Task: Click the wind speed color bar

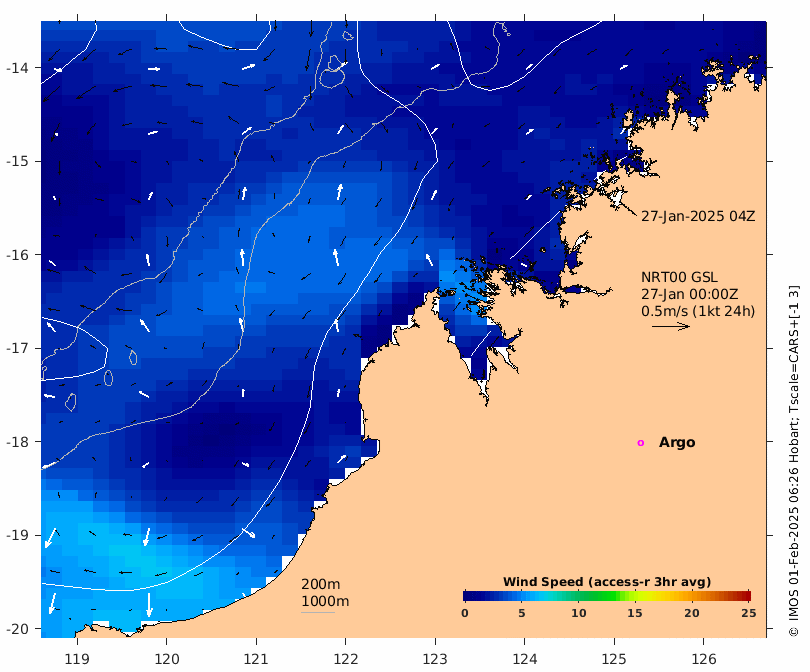Action: pos(607,596)
